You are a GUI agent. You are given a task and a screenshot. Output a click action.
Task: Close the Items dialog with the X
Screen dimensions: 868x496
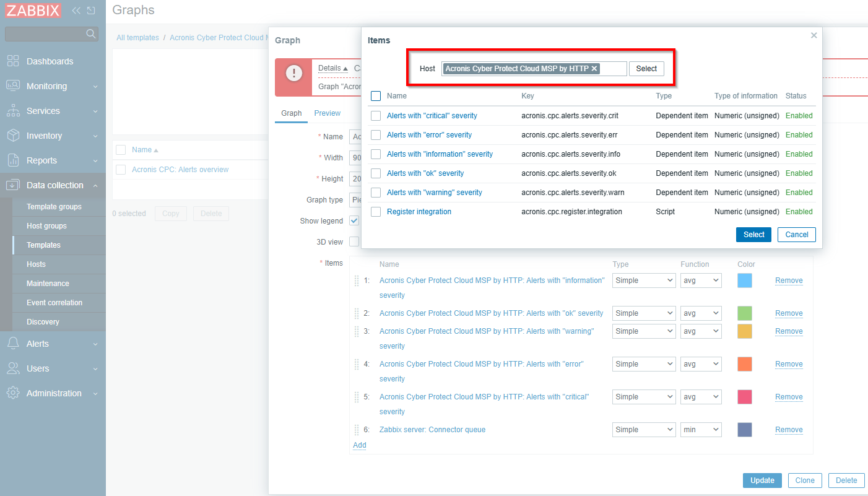814,35
